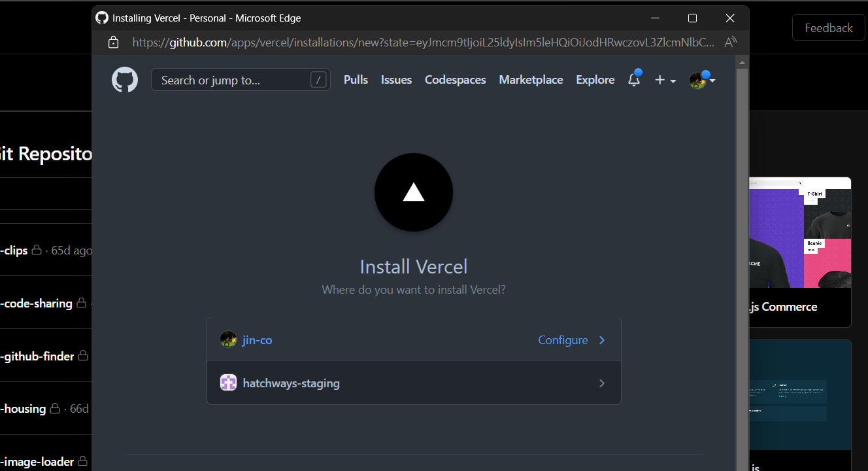Click the hatchways-staging avatar icon

pos(228,383)
